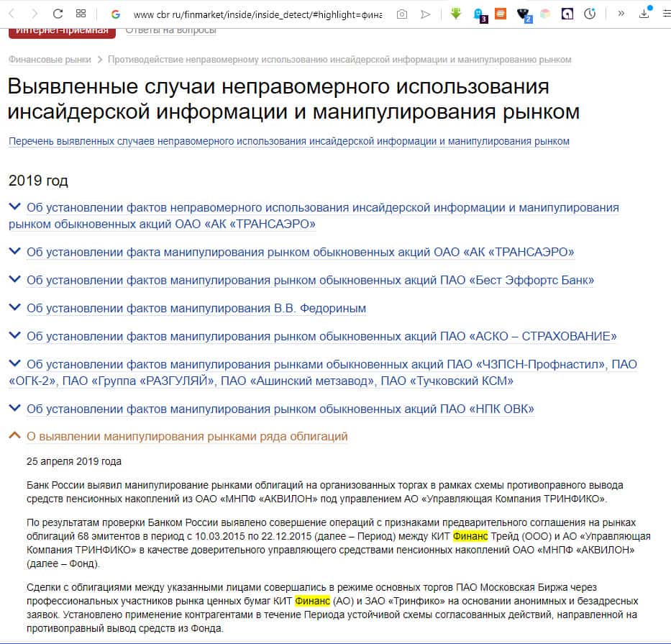Click highlighted Финанс before (АО)
671x644 pixels.
pos(312,601)
